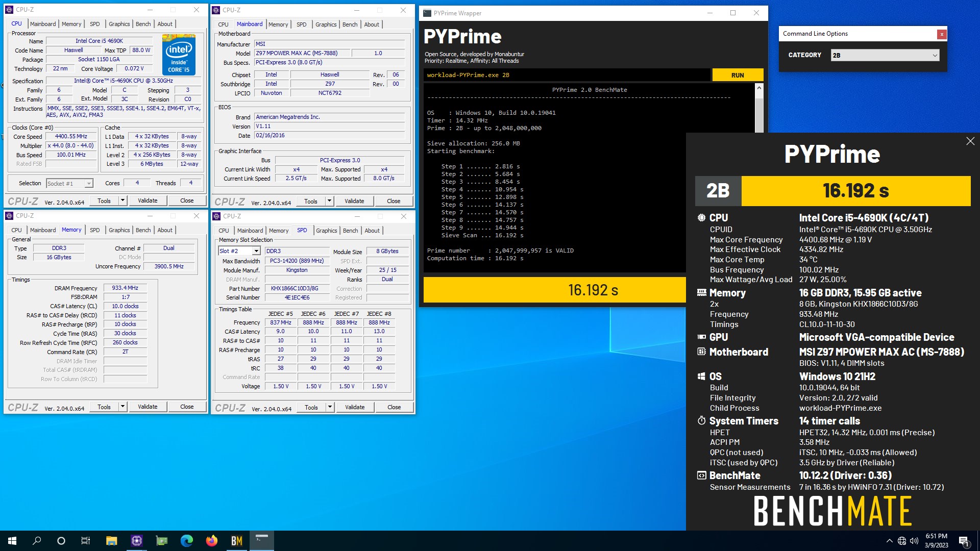Expand Tools arrow in the CPU-Z memory window
Screen dimensions: 980x551
click(122, 407)
